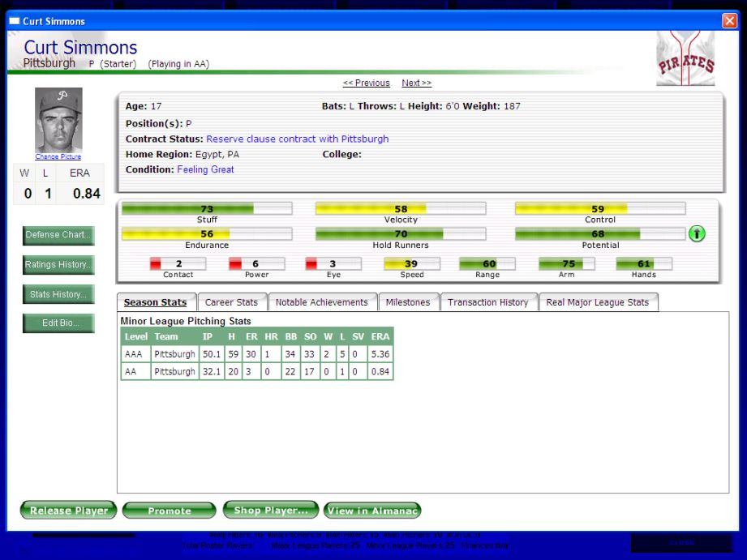Screen dimensions: 747x560
Task: Open Real Major League Stats tab
Action: click(598, 302)
